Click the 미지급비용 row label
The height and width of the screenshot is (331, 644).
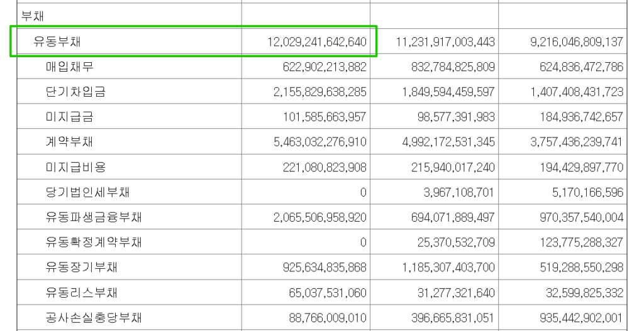coord(75,167)
